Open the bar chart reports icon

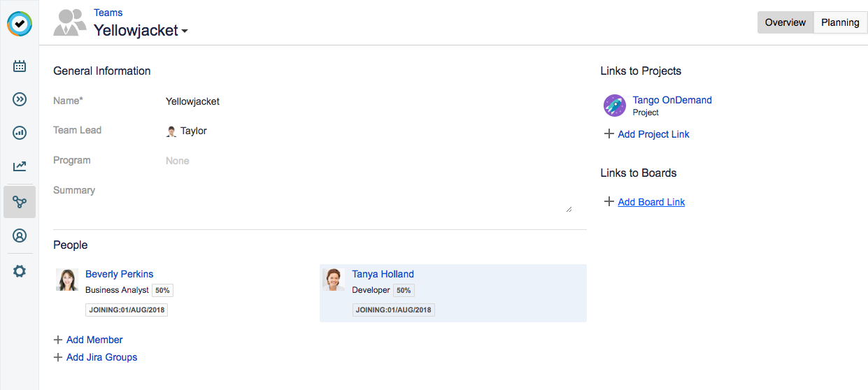(x=20, y=133)
